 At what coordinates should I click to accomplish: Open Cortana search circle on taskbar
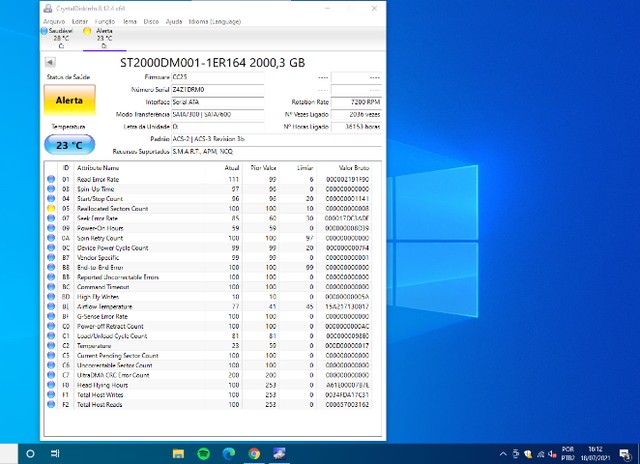(30, 453)
